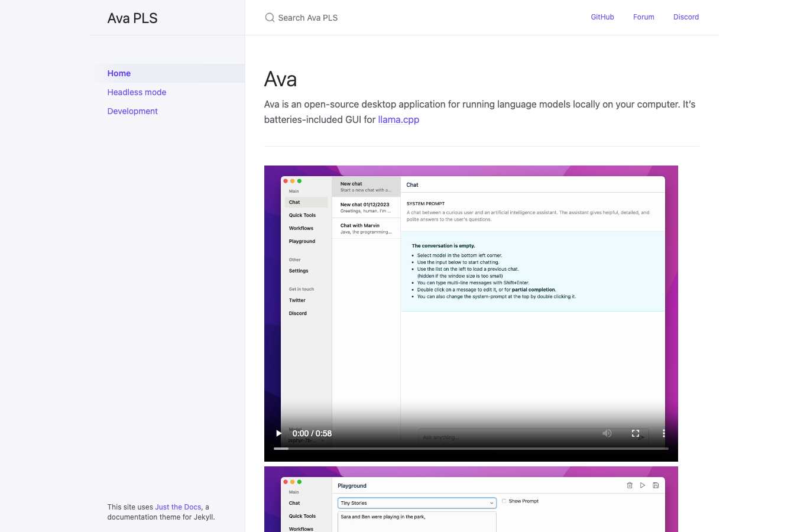
Task: Go to Headless mode page
Action: coord(137,92)
